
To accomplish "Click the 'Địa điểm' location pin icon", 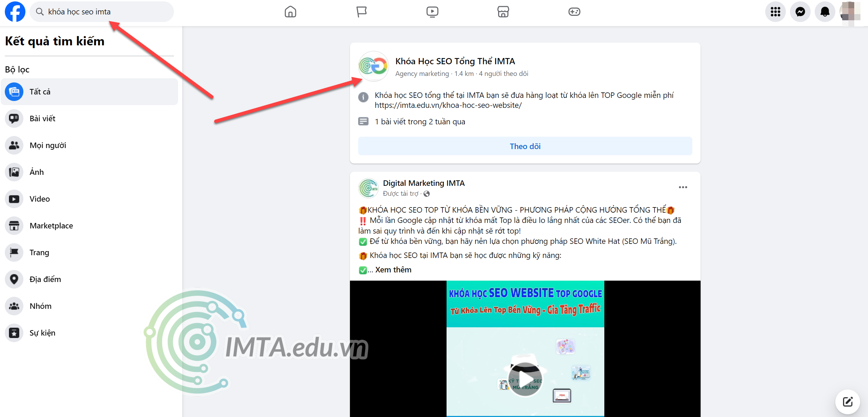I will coord(14,279).
